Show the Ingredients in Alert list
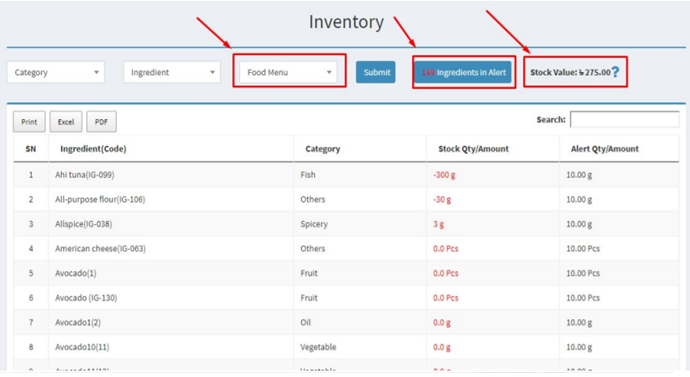The height and width of the screenshot is (377, 690). [x=463, y=72]
